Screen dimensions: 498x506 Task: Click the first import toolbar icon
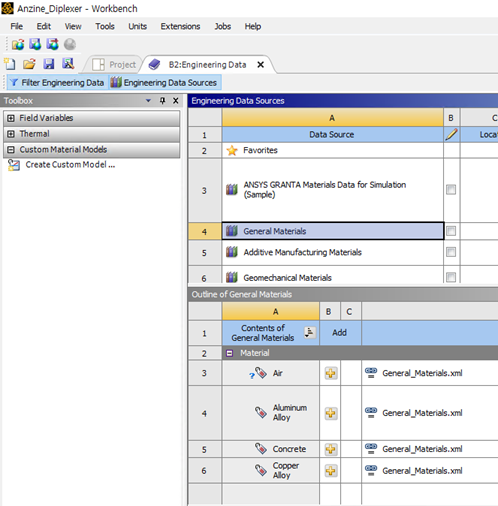18,44
